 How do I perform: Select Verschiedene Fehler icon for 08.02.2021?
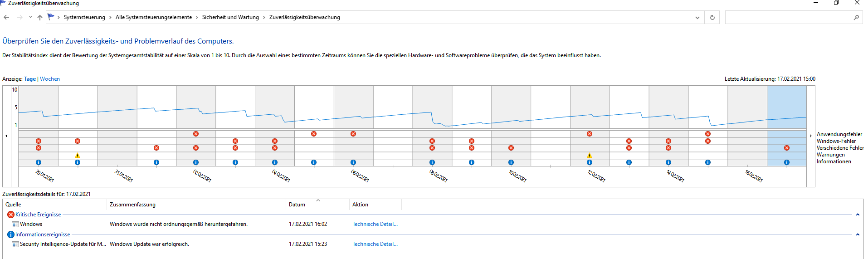point(432,148)
